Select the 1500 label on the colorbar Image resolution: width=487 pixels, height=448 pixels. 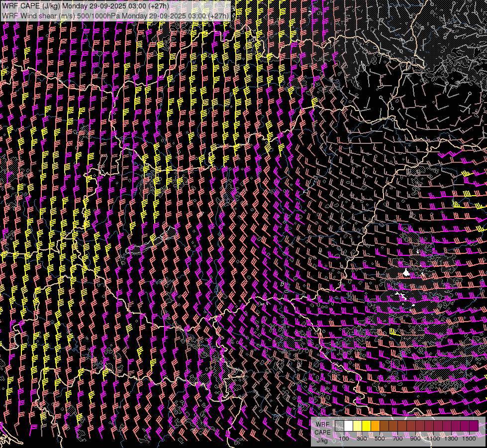[469, 439]
